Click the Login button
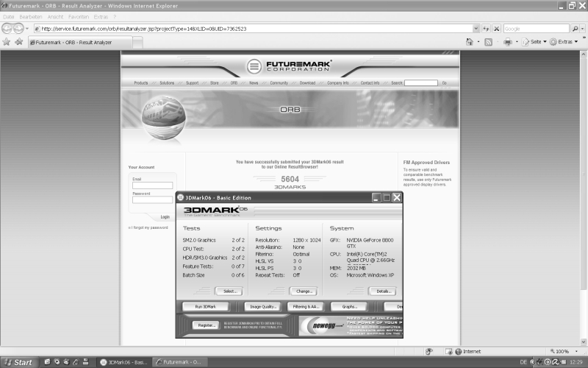Screen dimensions: 588x368 (165, 216)
